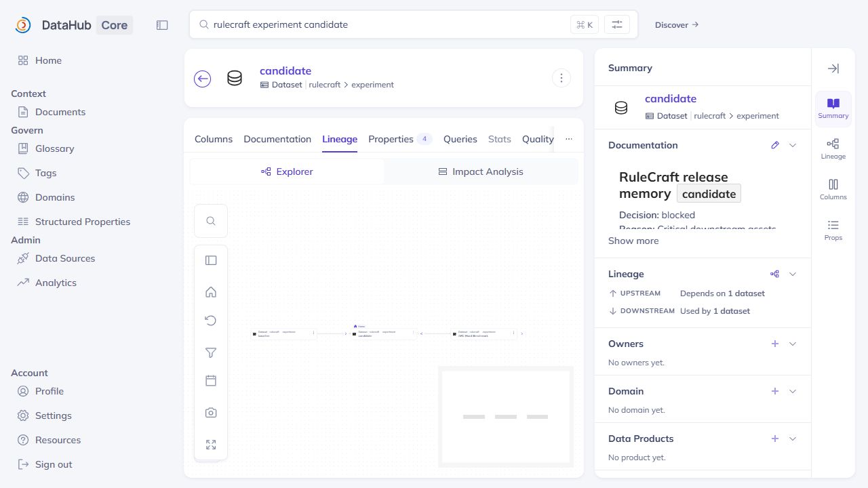Collapse the Data Products section chevron
This screenshot has height=488, width=868.
point(793,439)
